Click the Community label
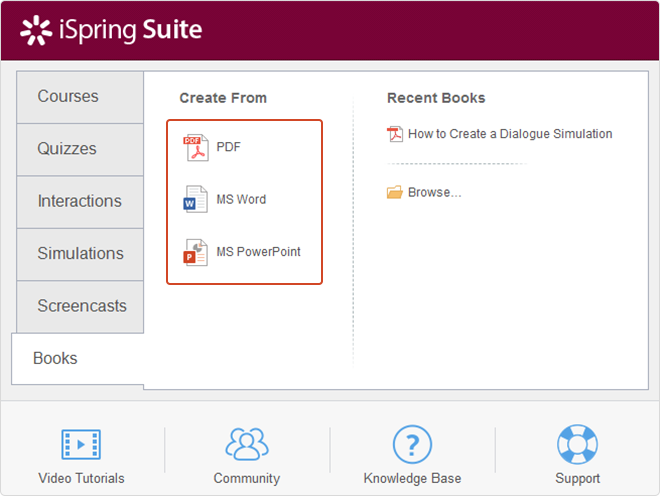Screen dimensions: 660x496 tap(247, 478)
